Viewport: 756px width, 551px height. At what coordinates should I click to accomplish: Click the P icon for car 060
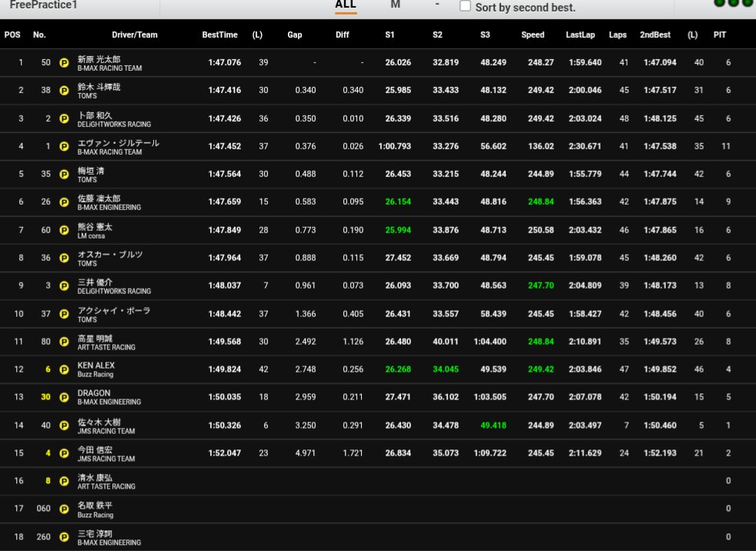pos(64,509)
